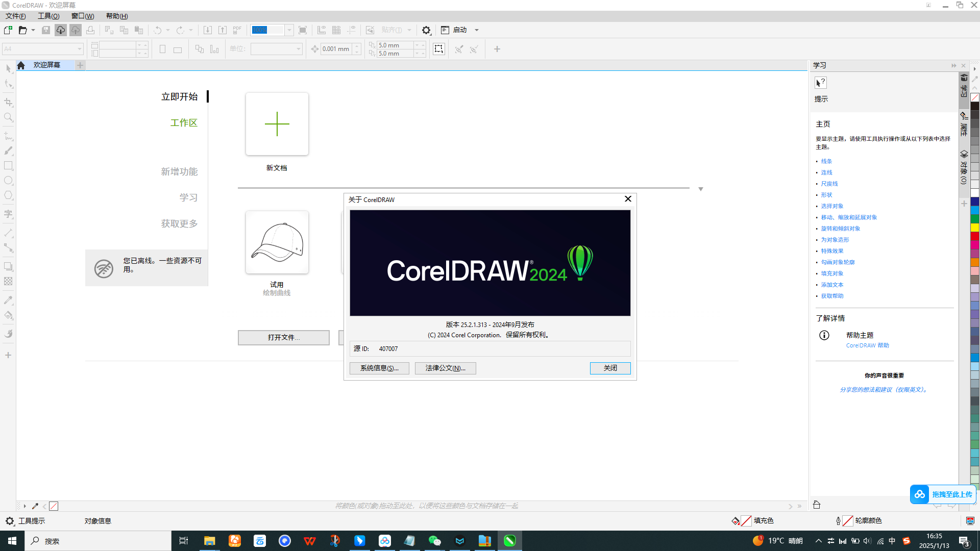Select the Crop tool
The height and width of the screenshot is (551, 980).
[8, 103]
